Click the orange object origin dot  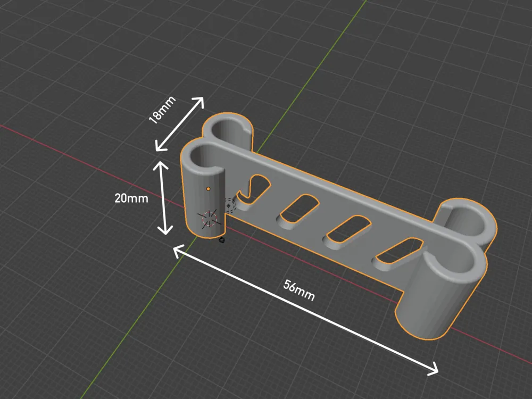point(209,189)
